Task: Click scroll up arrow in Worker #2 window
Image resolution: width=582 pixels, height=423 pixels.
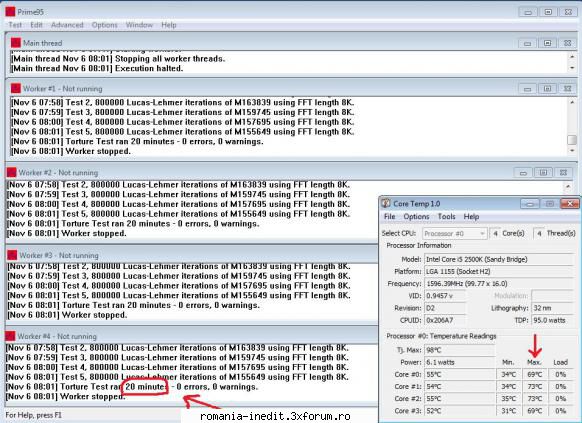Action: tap(568, 186)
